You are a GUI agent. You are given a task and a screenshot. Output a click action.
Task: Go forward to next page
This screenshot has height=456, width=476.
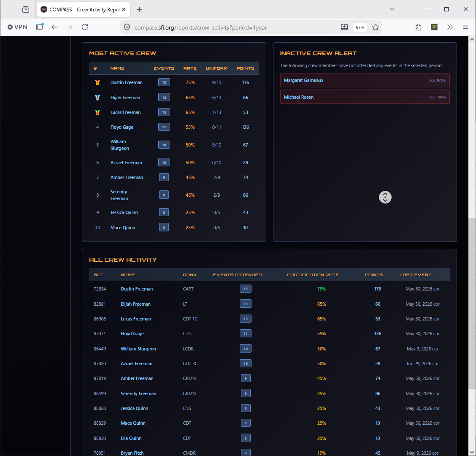(70, 27)
